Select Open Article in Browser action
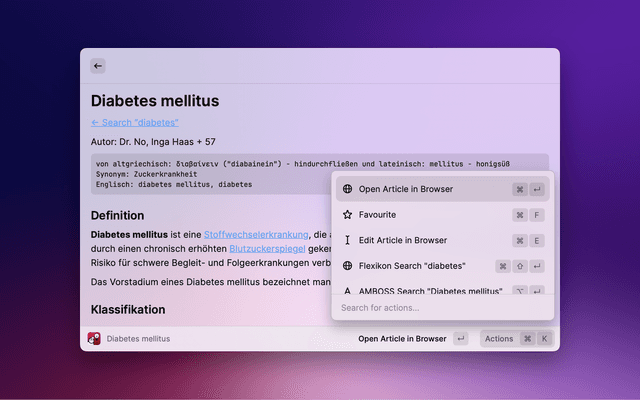 tap(406, 189)
